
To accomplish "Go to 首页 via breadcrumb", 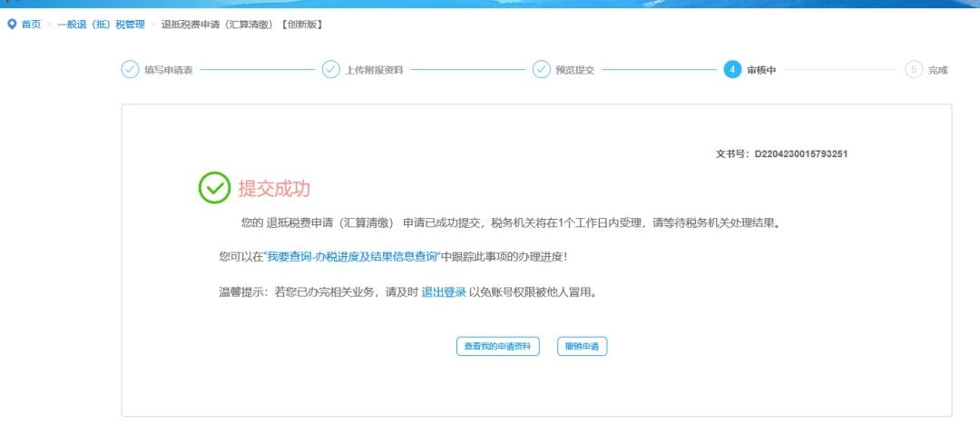I will 31,25.
